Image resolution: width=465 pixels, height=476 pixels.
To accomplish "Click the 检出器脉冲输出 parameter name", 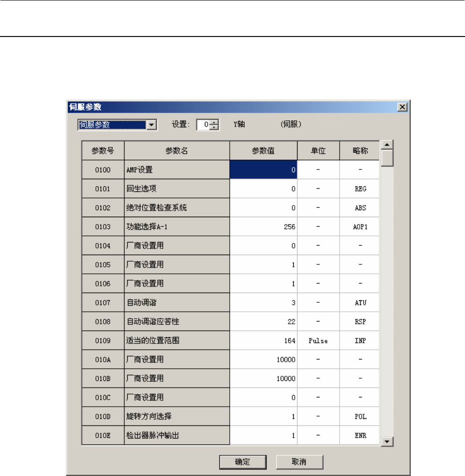I will (177, 435).
